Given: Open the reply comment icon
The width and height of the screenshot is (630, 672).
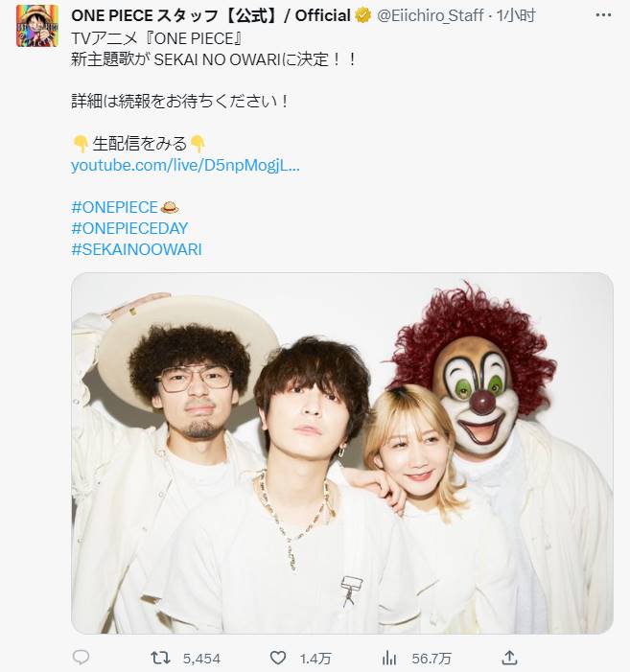Looking at the screenshot, I should [81, 657].
